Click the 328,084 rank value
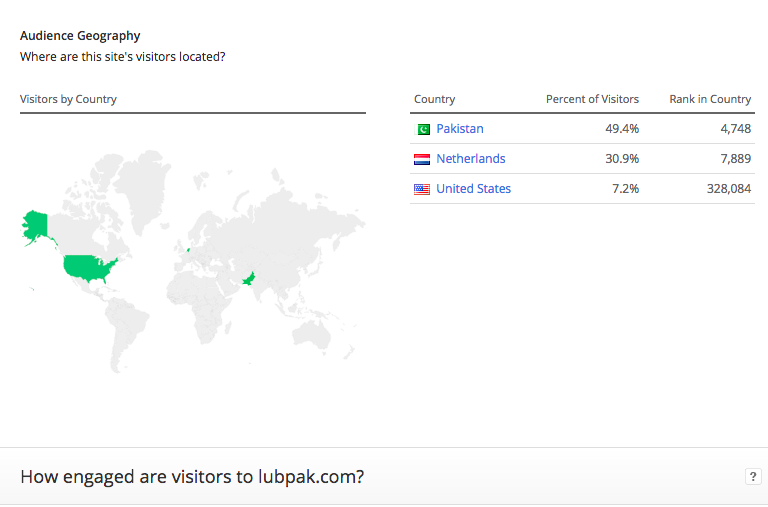This screenshot has height=507, width=768. point(729,189)
